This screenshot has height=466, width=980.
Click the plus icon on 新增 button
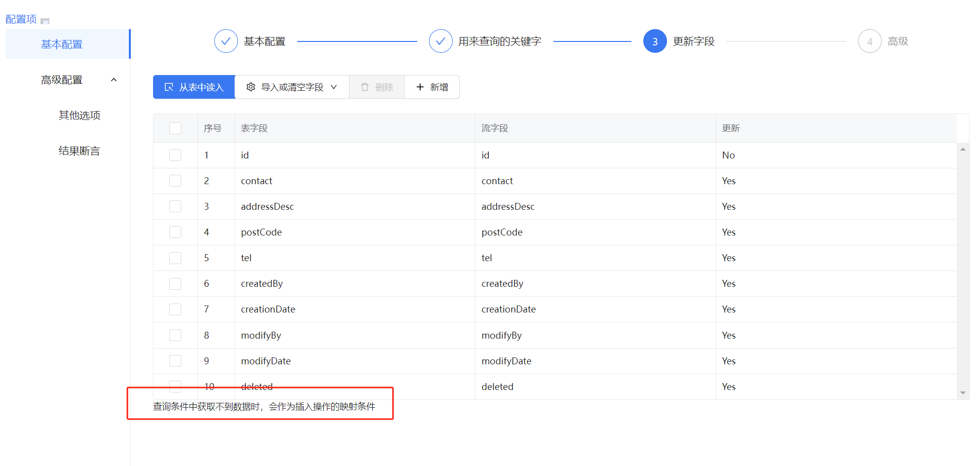[x=420, y=87]
